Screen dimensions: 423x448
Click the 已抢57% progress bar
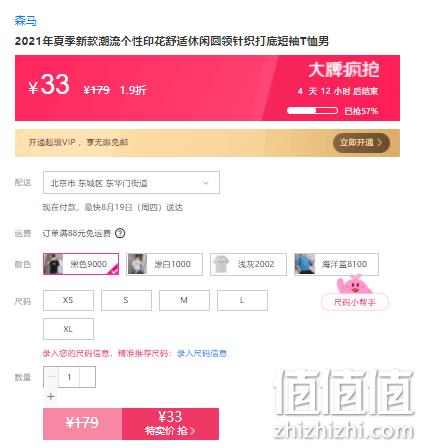click(x=312, y=111)
